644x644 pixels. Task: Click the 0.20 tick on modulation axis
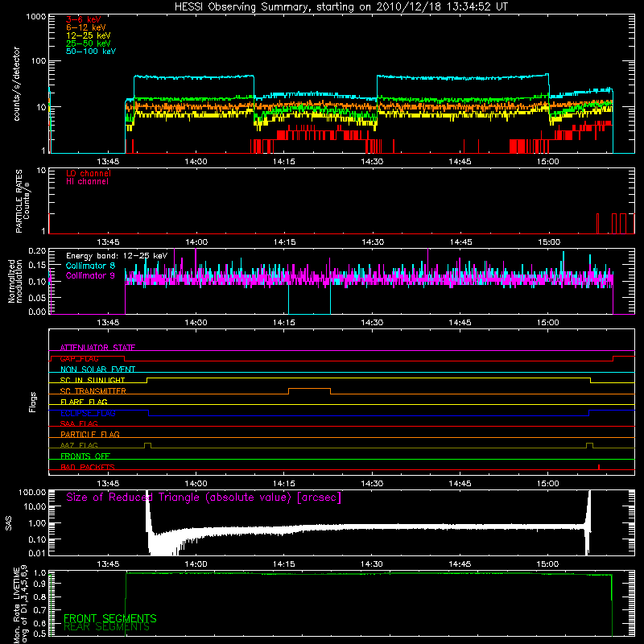point(38,251)
